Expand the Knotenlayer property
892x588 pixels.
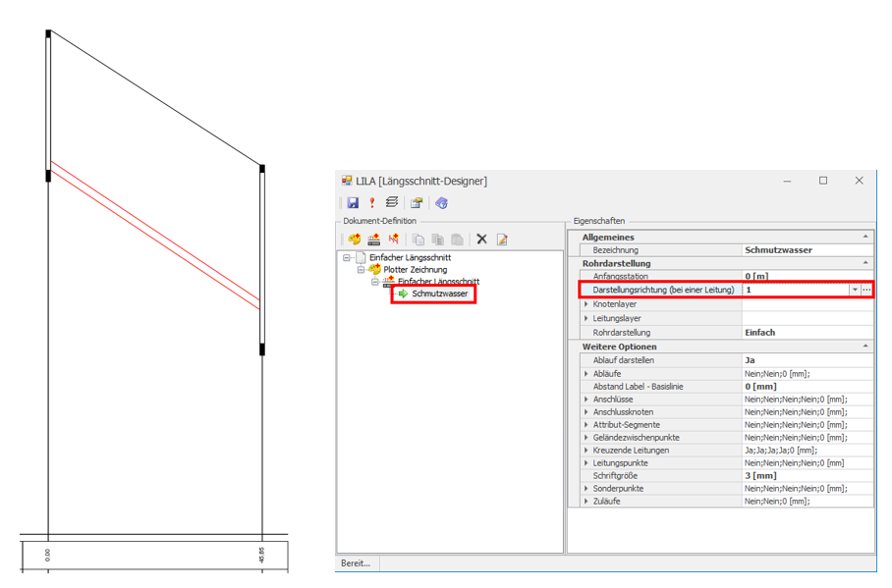point(586,304)
